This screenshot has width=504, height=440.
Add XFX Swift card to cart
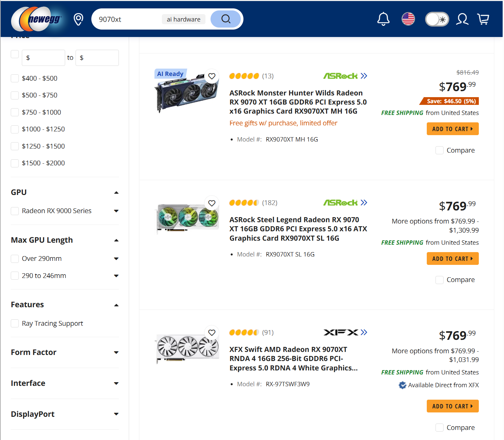(x=453, y=406)
